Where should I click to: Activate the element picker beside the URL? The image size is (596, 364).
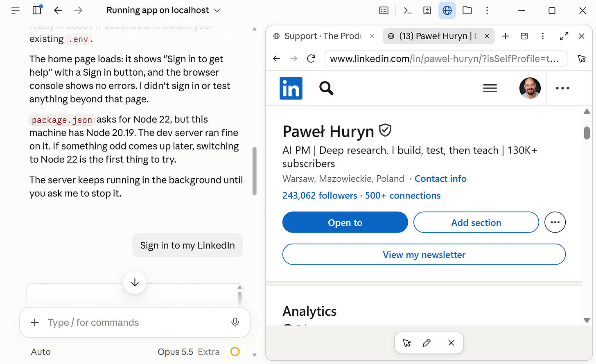click(582, 59)
